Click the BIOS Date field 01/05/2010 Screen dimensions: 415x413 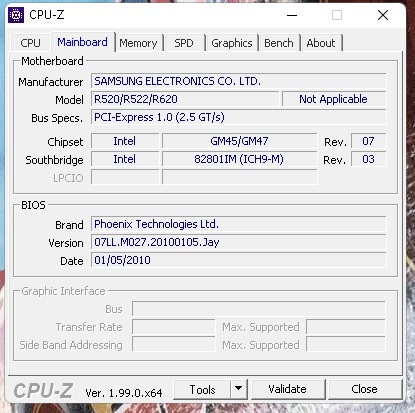pos(239,260)
